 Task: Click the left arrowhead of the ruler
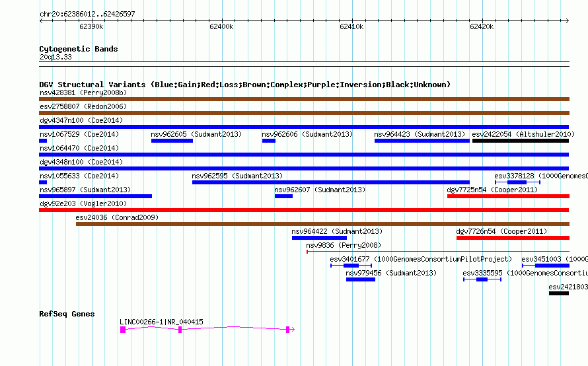click(x=41, y=21)
